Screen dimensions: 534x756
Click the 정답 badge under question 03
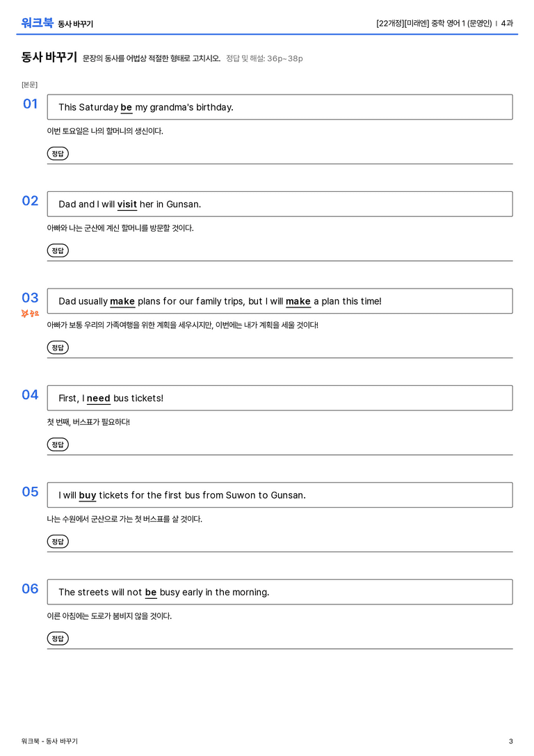click(x=58, y=347)
